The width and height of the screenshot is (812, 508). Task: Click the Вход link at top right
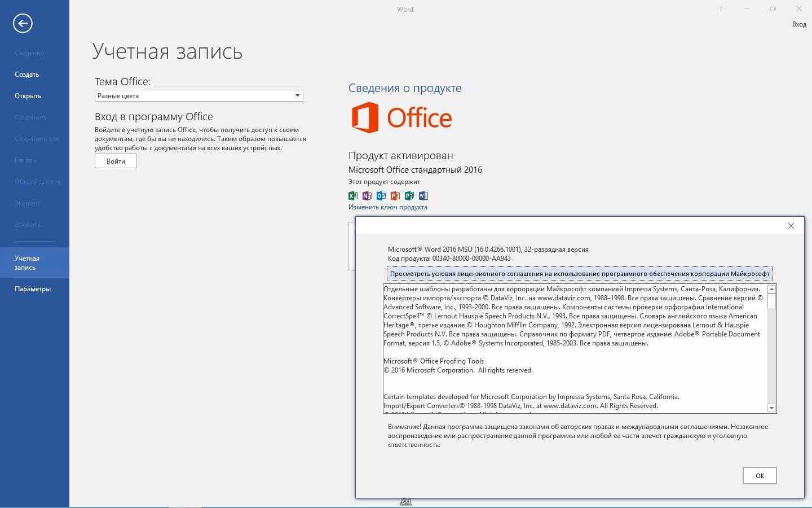point(799,24)
